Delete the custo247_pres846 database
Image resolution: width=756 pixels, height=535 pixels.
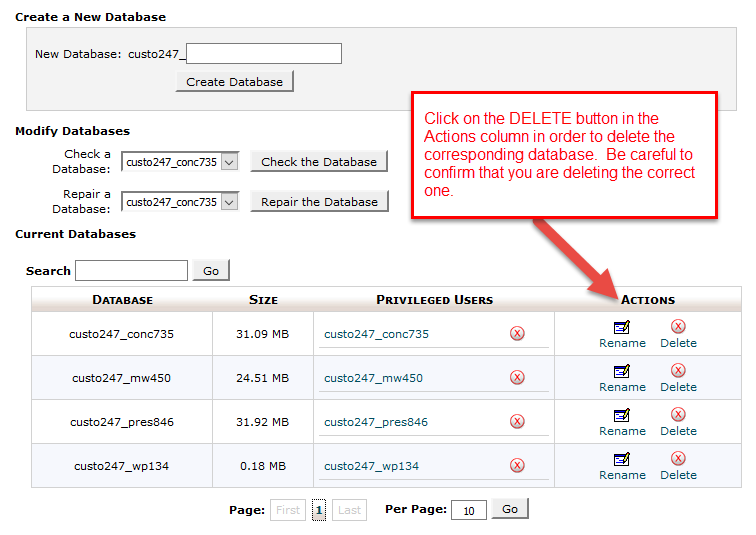(x=678, y=415)
